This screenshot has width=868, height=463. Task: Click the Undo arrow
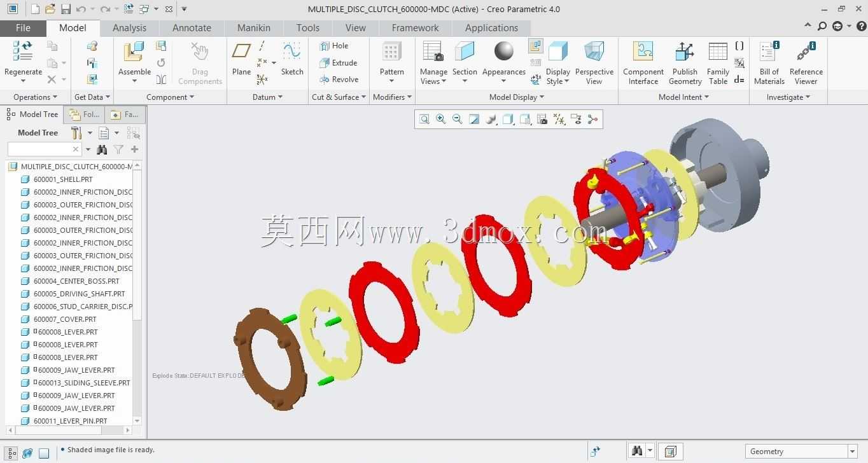click(80, 9)
